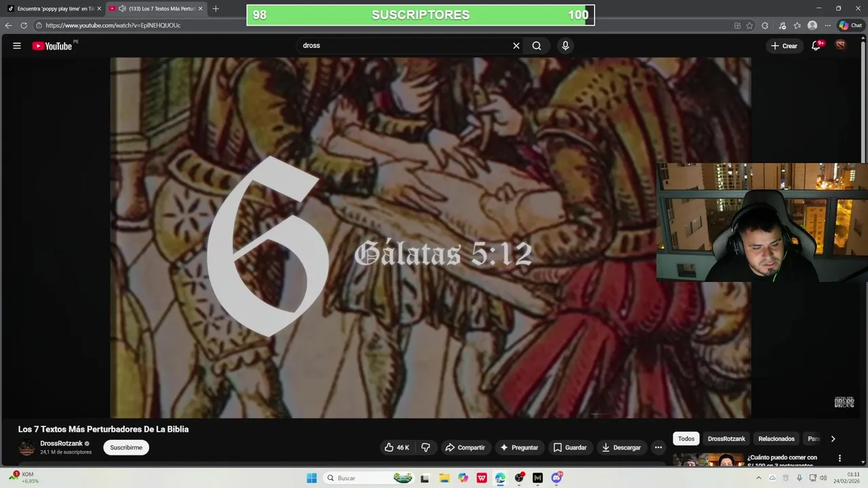The image size is (868, 488).
Task: Close the 'Los 7 Textos' YouTube tab
Action: (x=200, y=8)
